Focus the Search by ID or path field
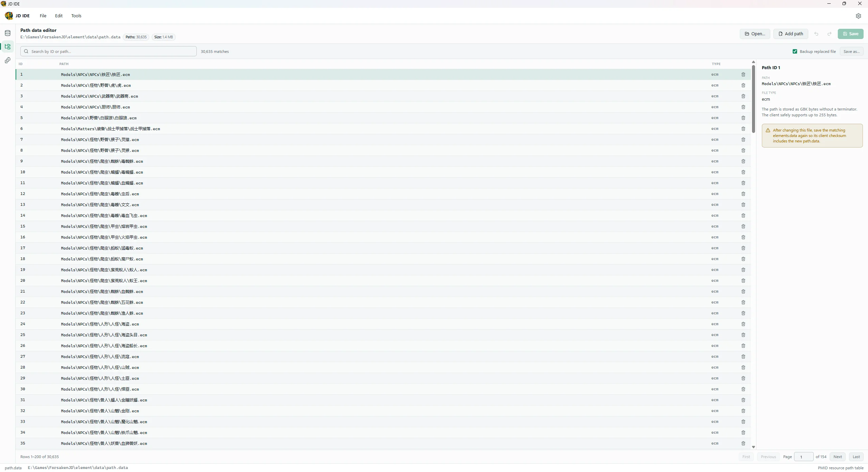 109,52
